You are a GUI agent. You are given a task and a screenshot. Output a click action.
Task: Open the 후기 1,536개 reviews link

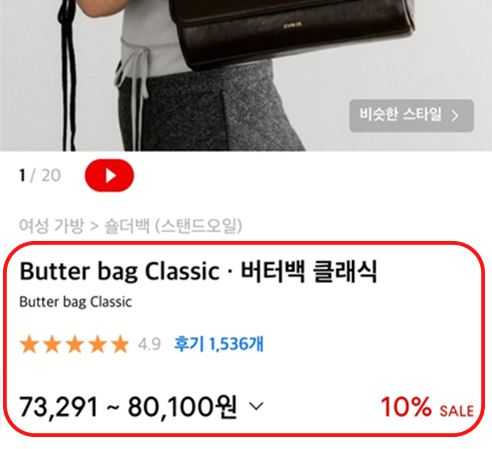219,344
